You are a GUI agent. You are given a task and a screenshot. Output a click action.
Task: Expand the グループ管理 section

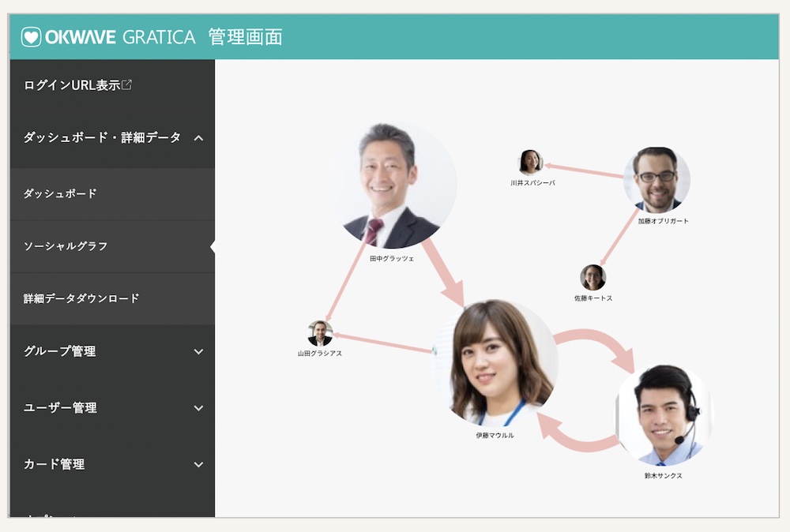198,352
